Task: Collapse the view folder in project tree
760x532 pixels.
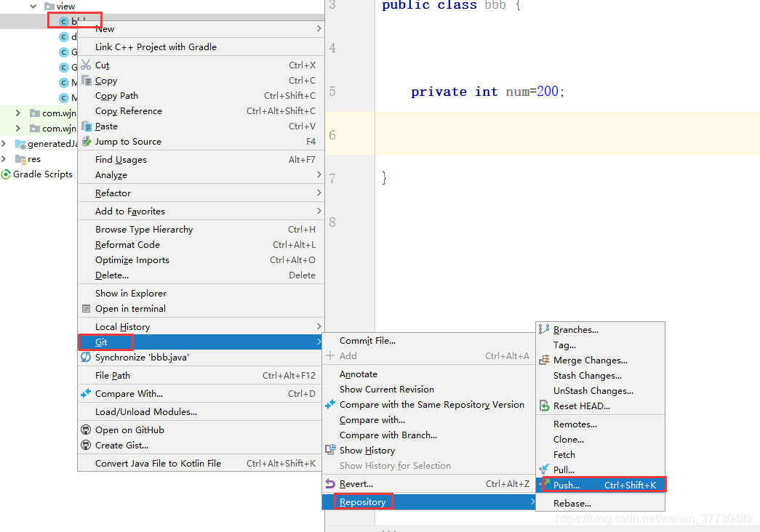Action: [x=31, y=6]
